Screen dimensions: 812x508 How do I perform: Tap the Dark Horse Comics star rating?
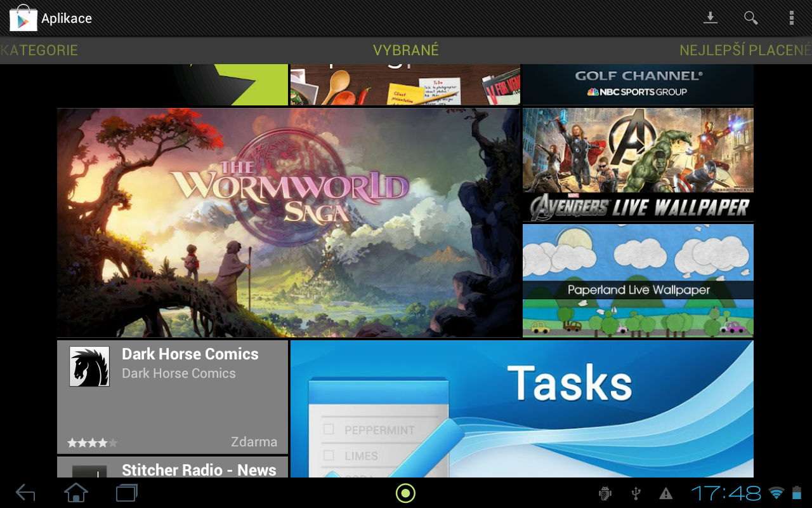92,442
